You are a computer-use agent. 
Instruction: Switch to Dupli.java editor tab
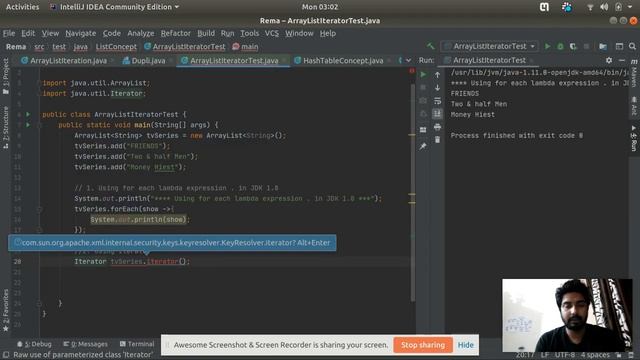[148, 61]
